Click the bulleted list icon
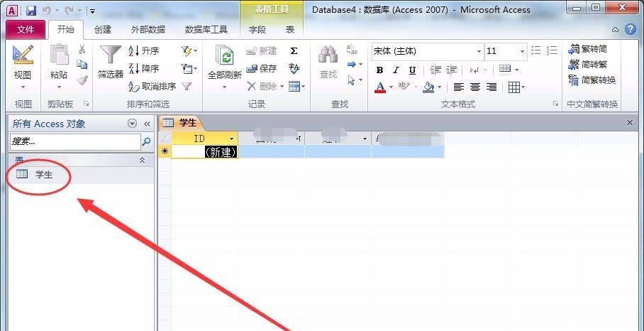This screenshot has height=331, width=644. point(536,50)
